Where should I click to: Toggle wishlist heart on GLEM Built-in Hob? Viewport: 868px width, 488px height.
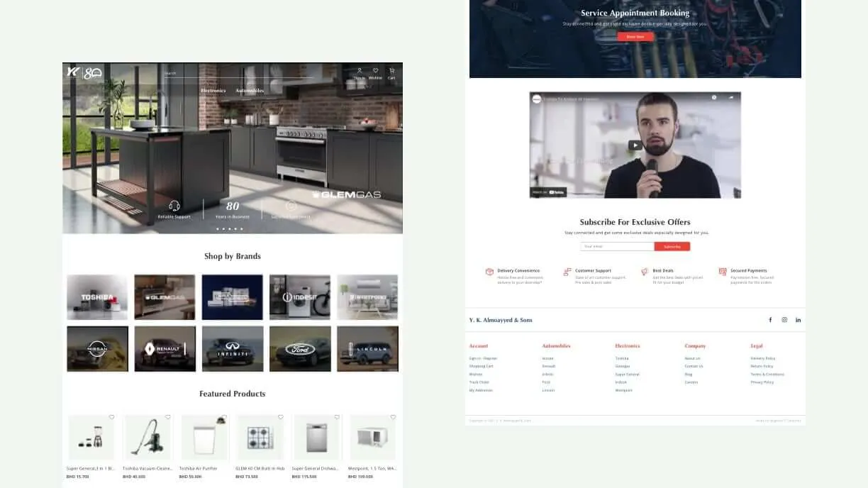[x=281, y=418]
